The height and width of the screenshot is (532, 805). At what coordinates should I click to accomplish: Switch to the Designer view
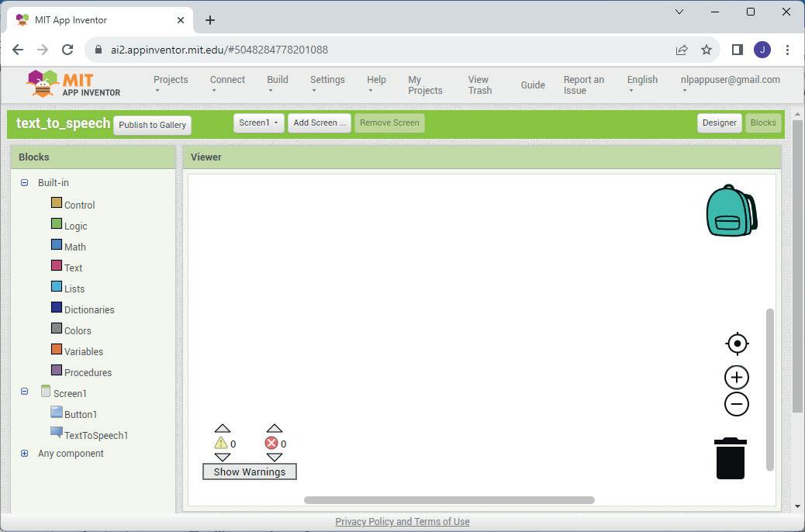point(719,123)
